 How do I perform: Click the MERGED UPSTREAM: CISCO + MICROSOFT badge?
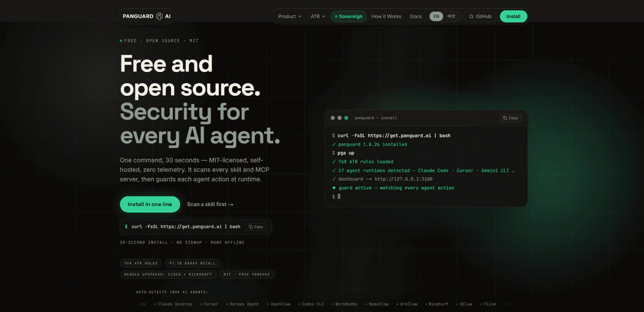(168, 274)
